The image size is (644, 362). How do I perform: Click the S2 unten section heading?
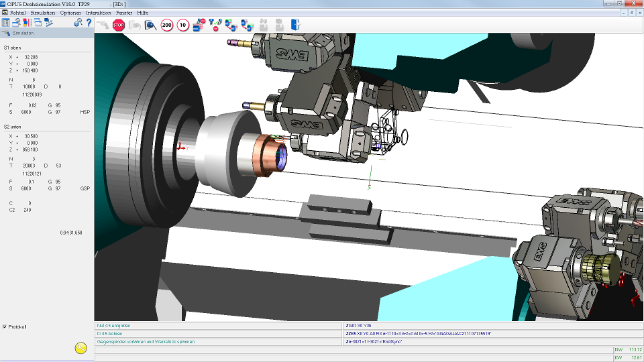(12, 127)
